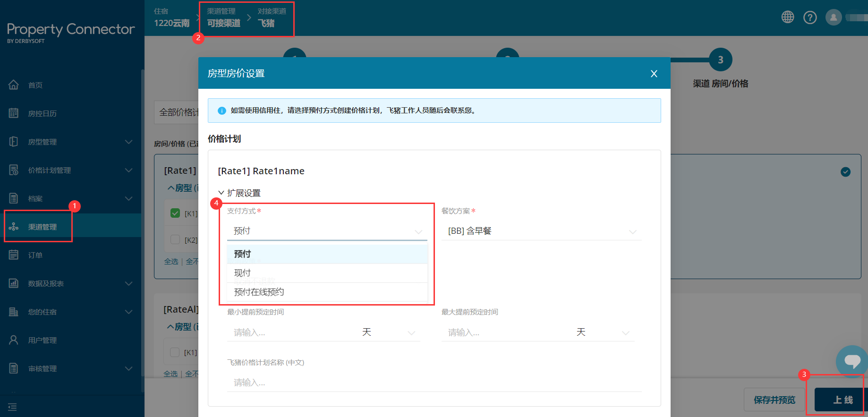Open 最大提前预定时间 unit dropdown 天
The image size is (868, 417).
(604, 332)
